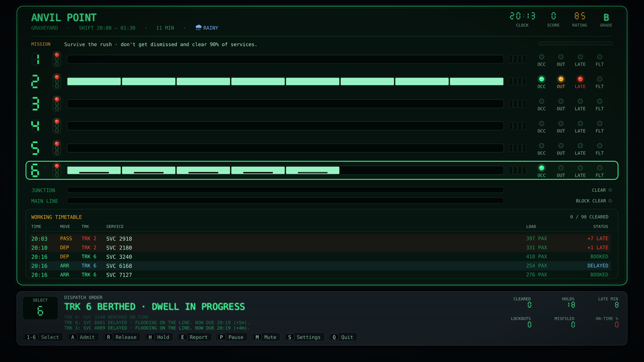The height and width of the screenshot is (362, 644).
Task: Click timetable row SVC 3240
Action: coord(320,257)
